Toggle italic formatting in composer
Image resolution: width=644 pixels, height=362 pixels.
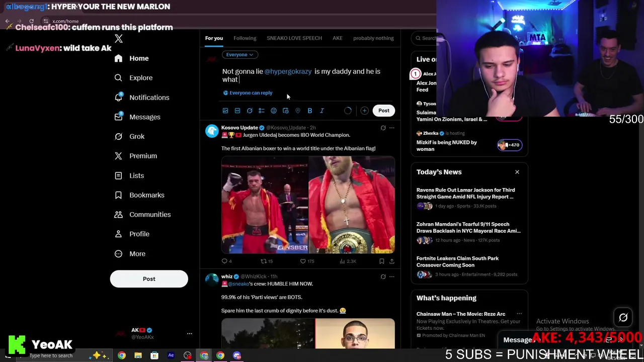pos(322,111)
